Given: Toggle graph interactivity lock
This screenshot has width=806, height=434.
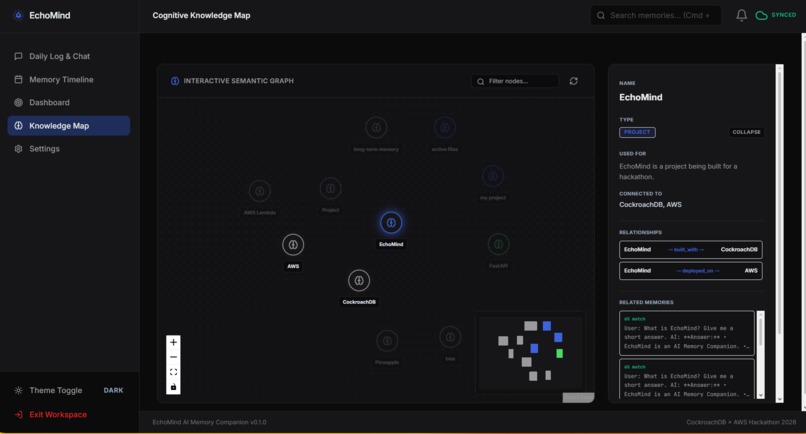Looking at the screenshot, I should (x=173, y=387).
